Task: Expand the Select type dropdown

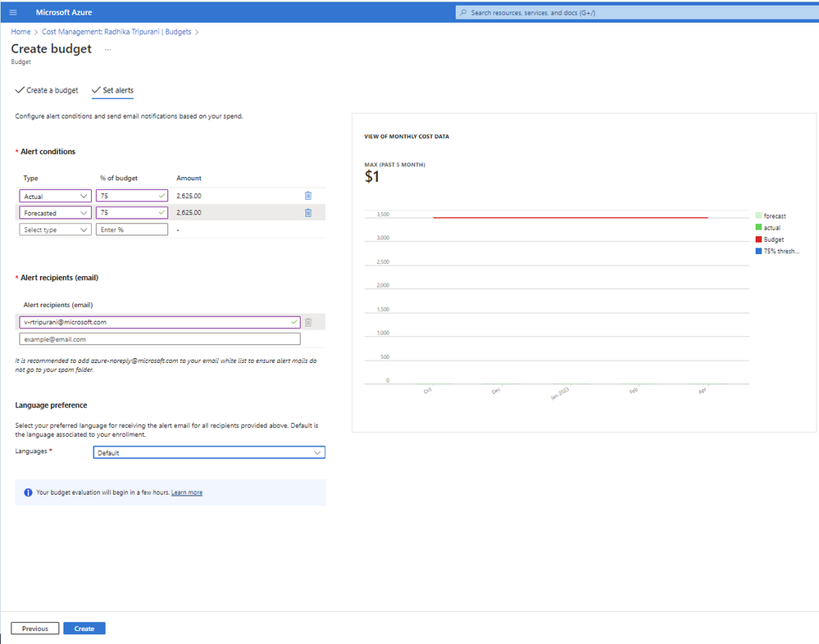Action: (56, 229)
